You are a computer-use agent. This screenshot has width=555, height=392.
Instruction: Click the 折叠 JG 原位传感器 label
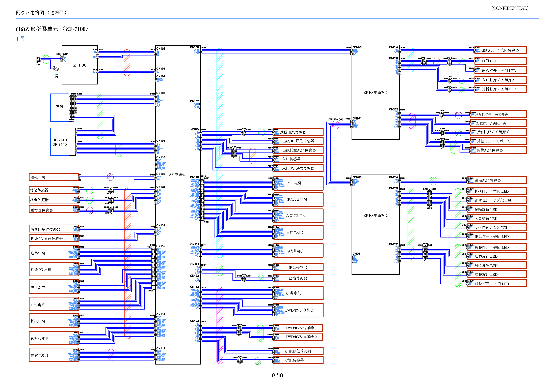pyautogui.click(x=46, y=239)
